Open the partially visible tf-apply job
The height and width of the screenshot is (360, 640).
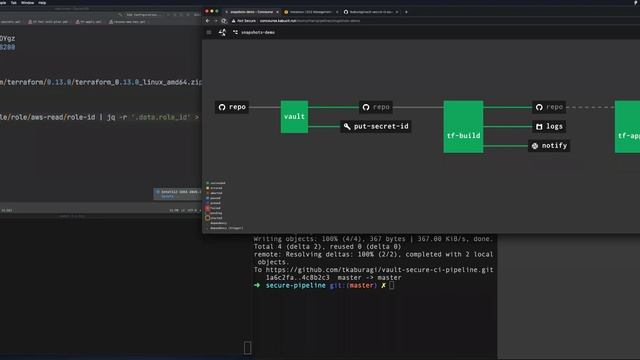pos(627,127)
